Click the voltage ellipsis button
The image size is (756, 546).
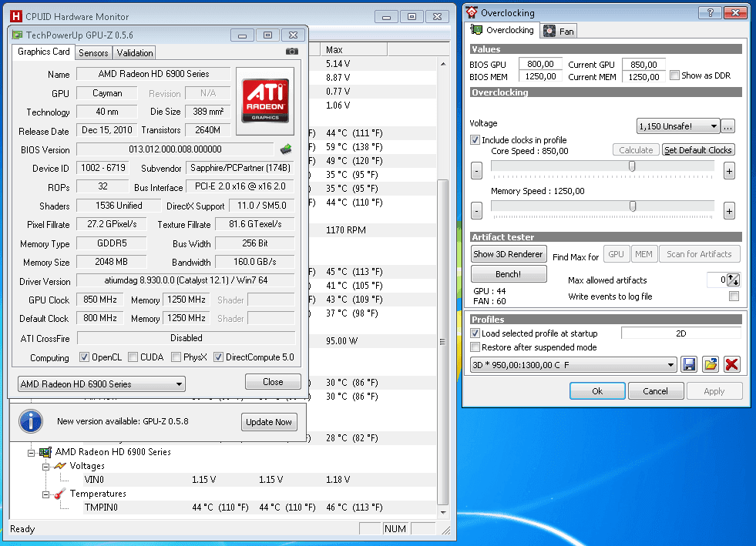click(728, 126)
